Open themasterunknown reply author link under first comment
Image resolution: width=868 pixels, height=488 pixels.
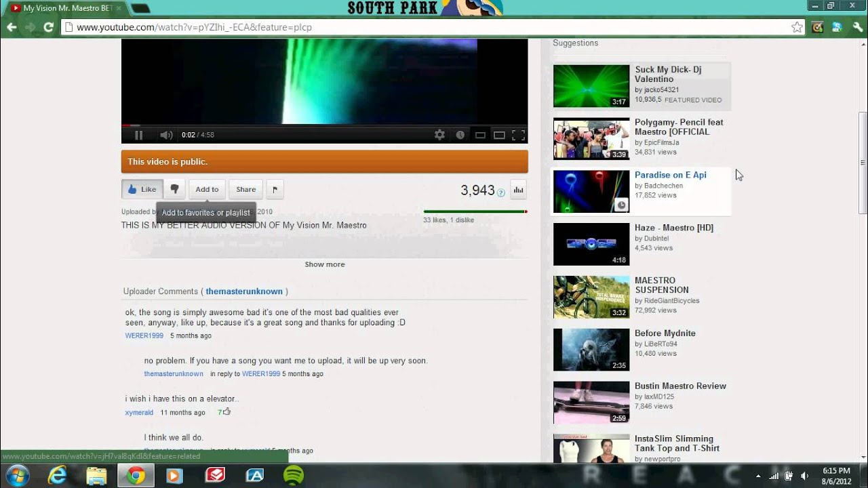174,373
